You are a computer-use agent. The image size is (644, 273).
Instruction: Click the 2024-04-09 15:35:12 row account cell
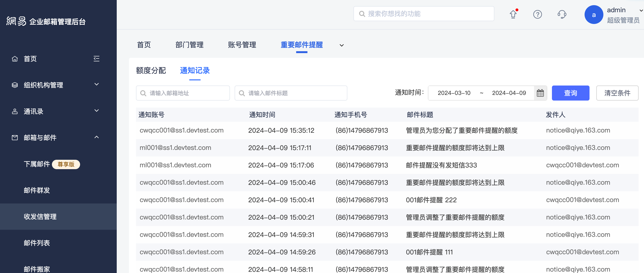[x=182, y=130]
